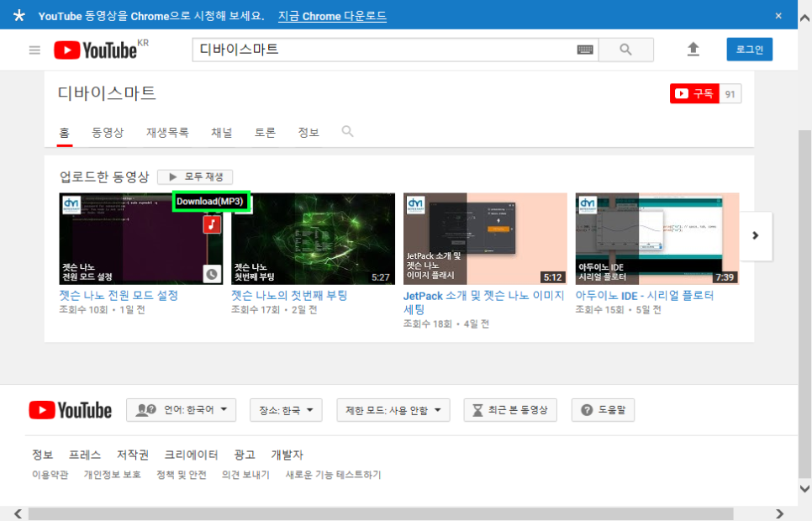Expand the 장소: 한국 dropdown
The width and height of the screenshot is (812, 521).
click(x=286, y=410)
